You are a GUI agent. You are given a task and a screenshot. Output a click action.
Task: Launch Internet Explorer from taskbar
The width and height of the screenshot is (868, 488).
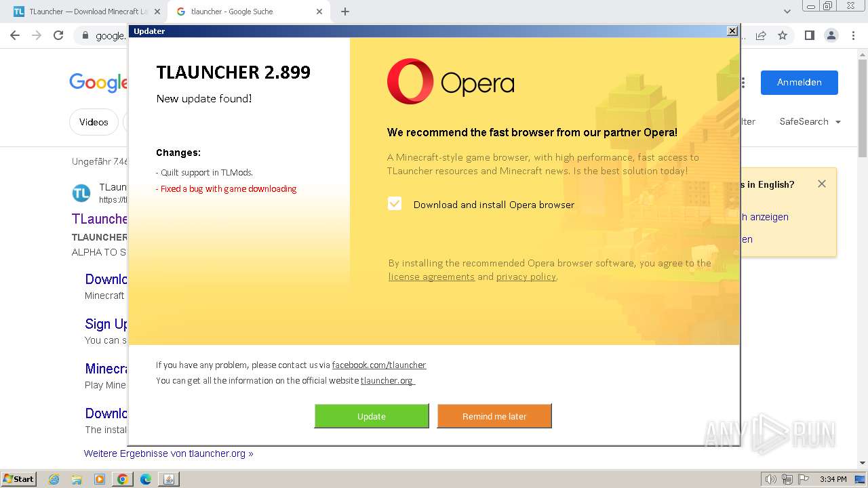(54, 479)
